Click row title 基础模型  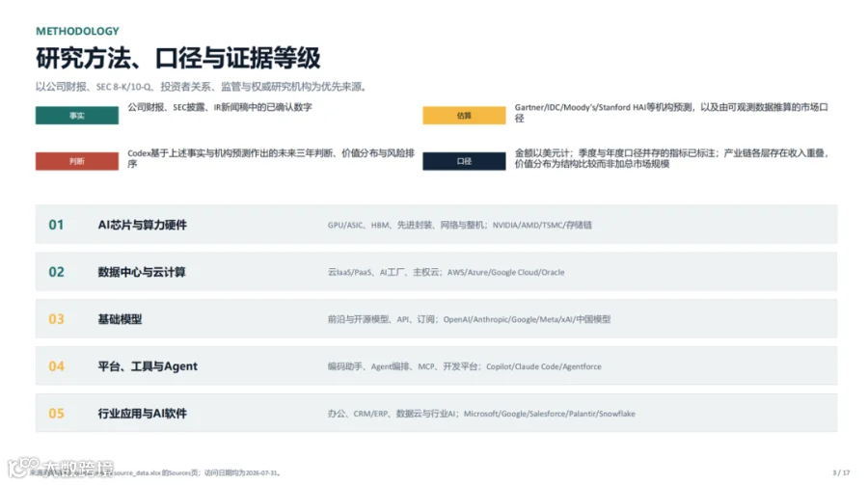[121, 319]
